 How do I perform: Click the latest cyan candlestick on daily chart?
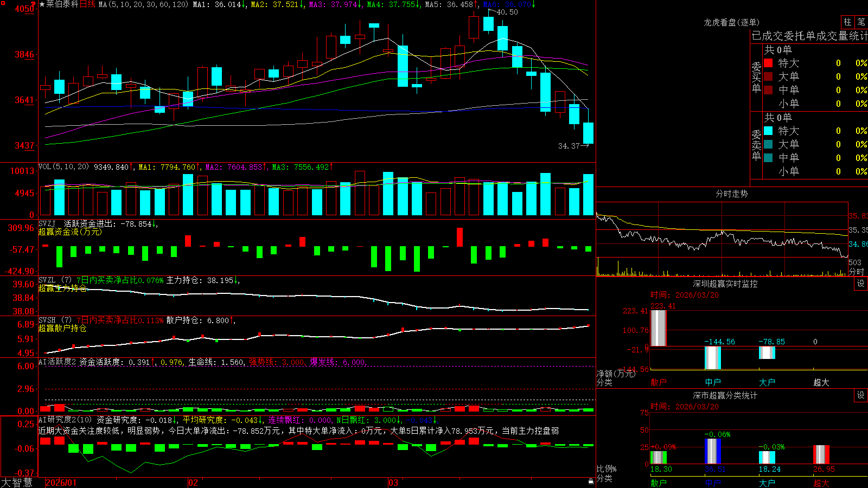coord(588,133)
